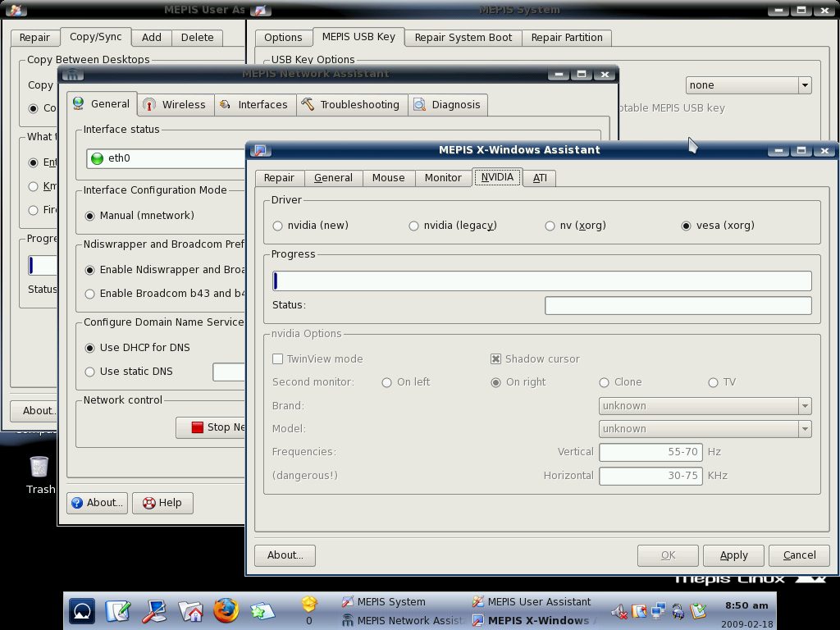Open system settings tools icon in taskbar
The width and height of the screenshot is (840, 630).
154,611
